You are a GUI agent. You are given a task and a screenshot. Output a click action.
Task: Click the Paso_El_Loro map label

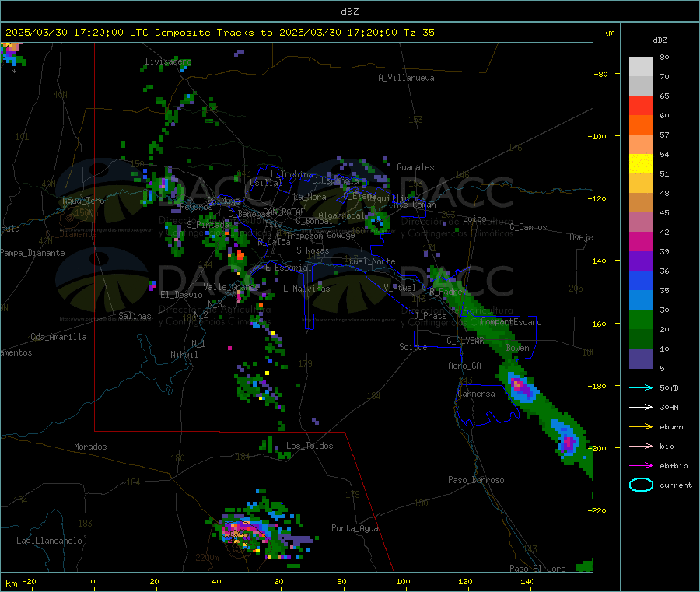click(x=537, y=569)
